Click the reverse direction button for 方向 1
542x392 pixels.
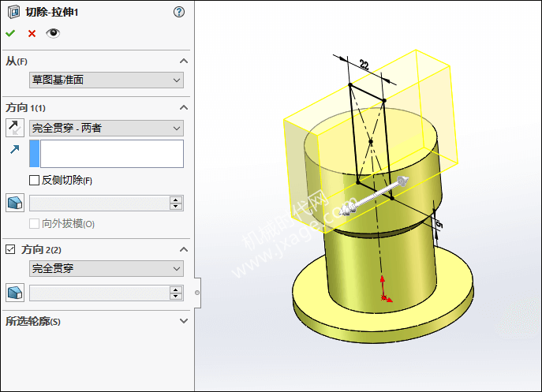(x=15, y=128)
